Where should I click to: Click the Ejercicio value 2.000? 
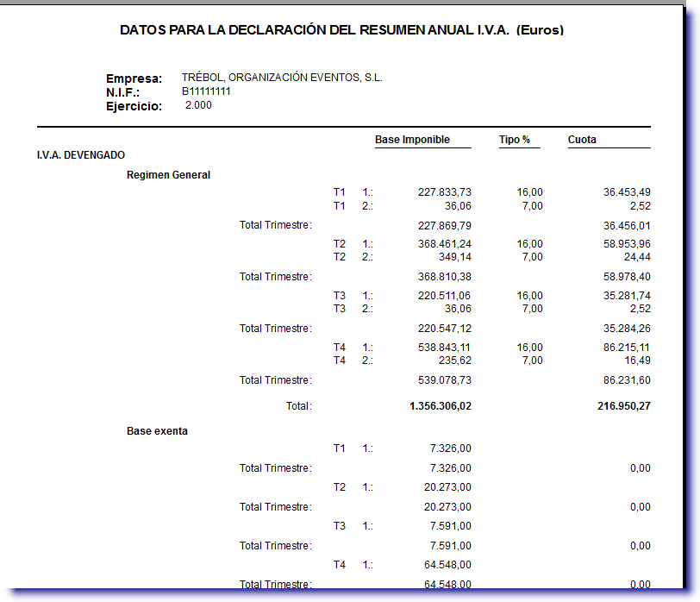198,105
